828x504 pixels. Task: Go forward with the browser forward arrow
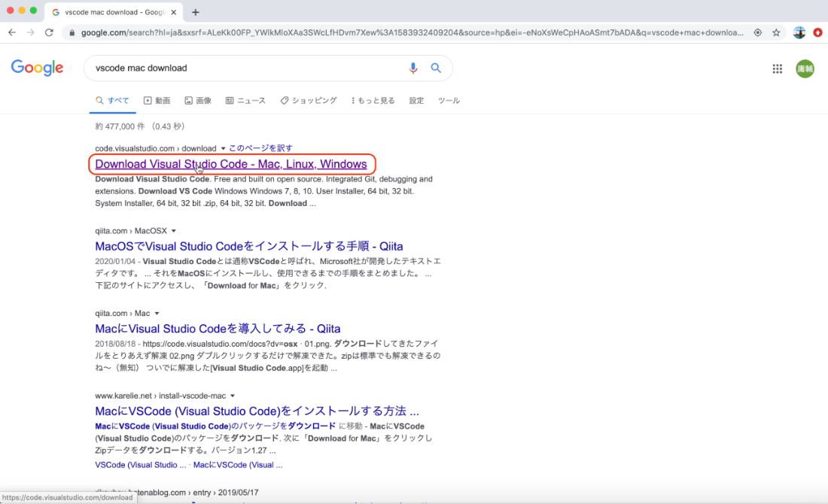click(x=31, y=32)
